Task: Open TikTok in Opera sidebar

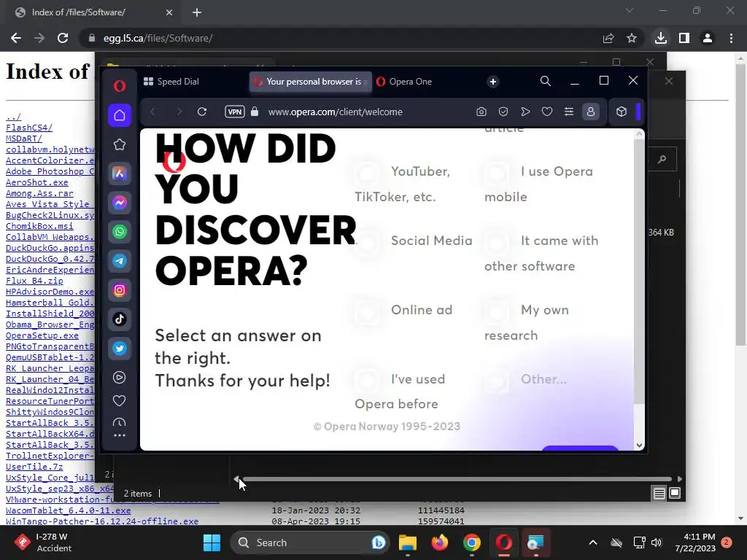Action: tap(120, 319)
